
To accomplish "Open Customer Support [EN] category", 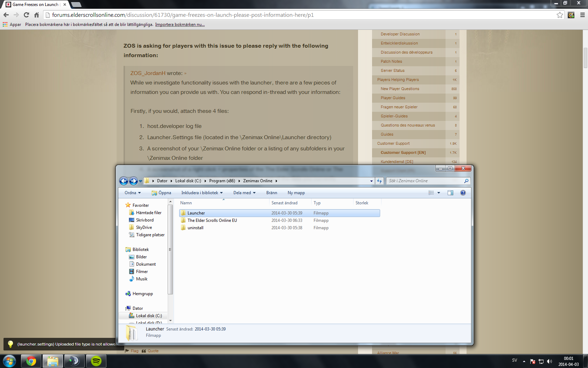I will pos(403,152).
